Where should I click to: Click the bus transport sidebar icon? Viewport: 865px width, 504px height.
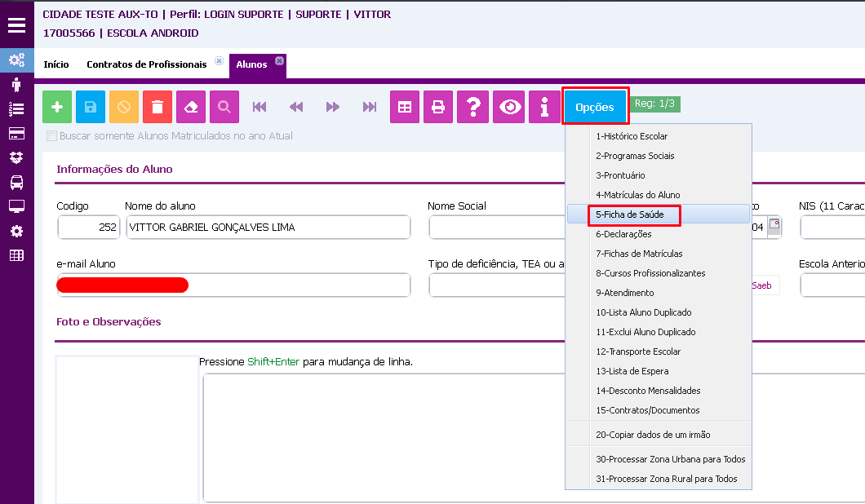point(16,182)
